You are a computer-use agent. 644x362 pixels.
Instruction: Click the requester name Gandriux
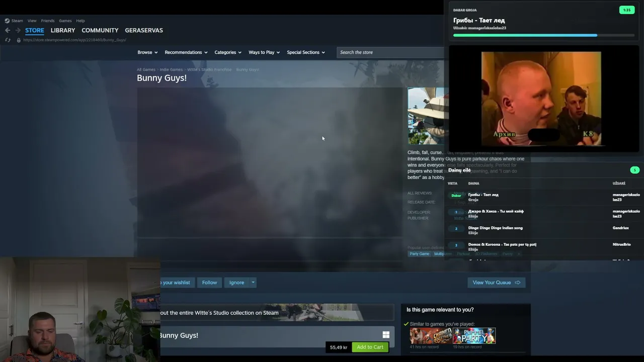click(x=621, y=228)
